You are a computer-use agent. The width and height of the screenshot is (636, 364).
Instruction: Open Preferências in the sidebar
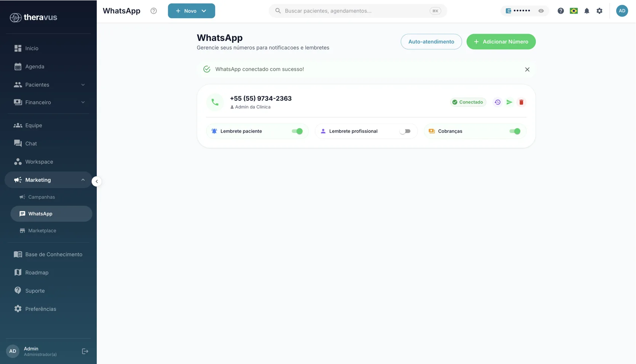click(48, 309)
